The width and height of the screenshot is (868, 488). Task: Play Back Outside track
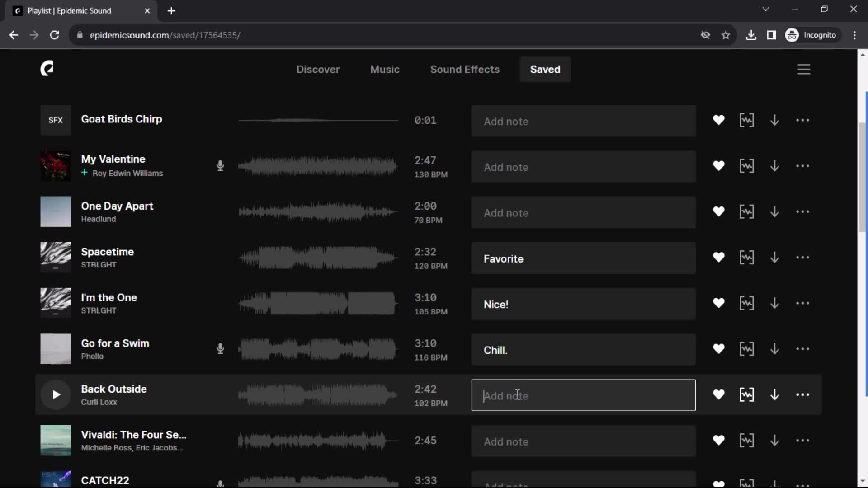(x=56, y=394)
